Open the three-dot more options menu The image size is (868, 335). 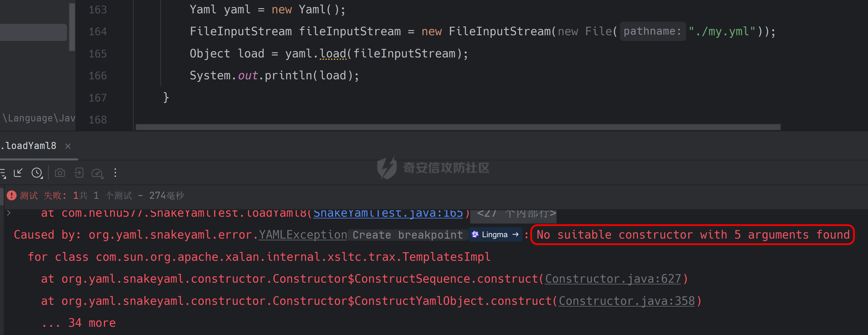tap(115, 173)
